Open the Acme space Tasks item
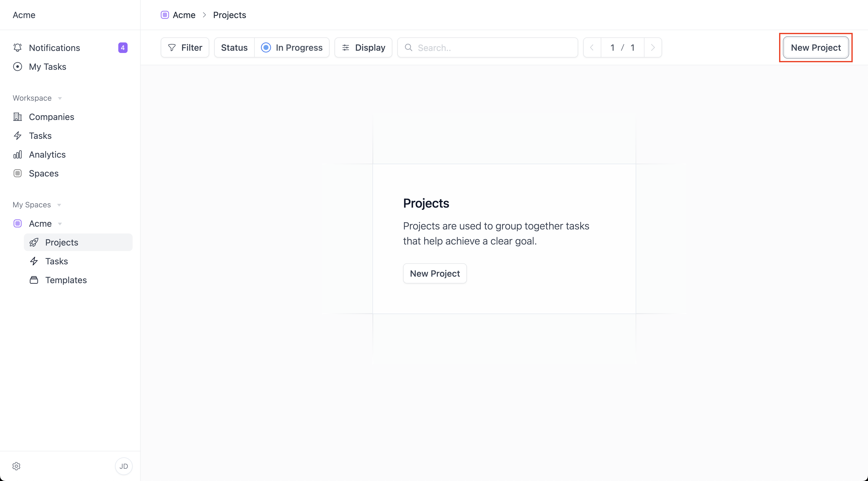868x481 pixels. pos(57,261)
